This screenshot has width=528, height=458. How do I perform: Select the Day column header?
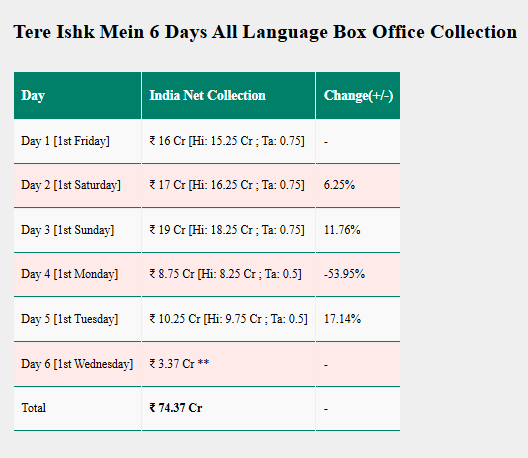77,95
